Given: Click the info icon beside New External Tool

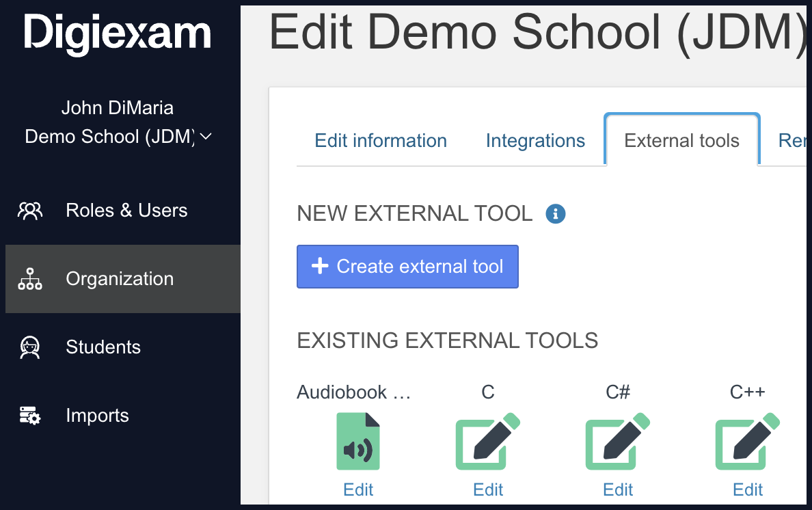Looking at the screenshot, I should pos(555,213).
